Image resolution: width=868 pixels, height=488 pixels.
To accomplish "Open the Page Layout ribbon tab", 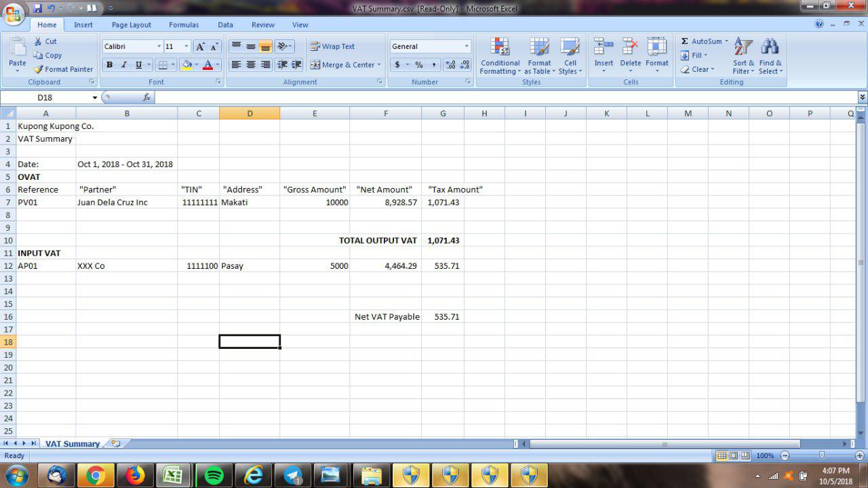I will point(131,24).
